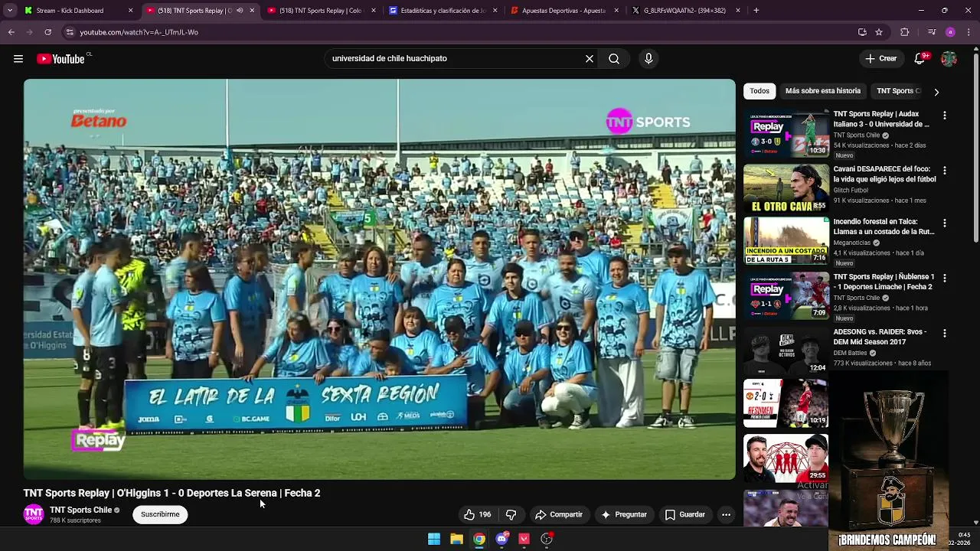The height and width of the screenshot is (551, 980).
Task: Open ADESONG vs. RAIDER battle thumbnail
Action: [786, 350]
